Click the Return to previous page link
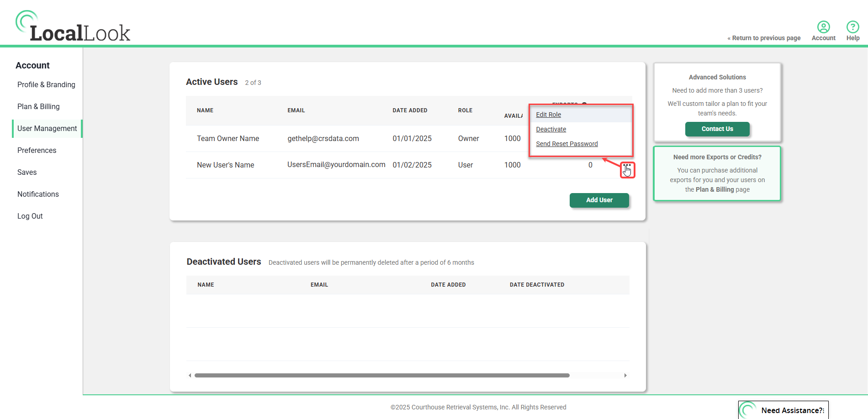The image size is (868, 419). coord(764,38)
